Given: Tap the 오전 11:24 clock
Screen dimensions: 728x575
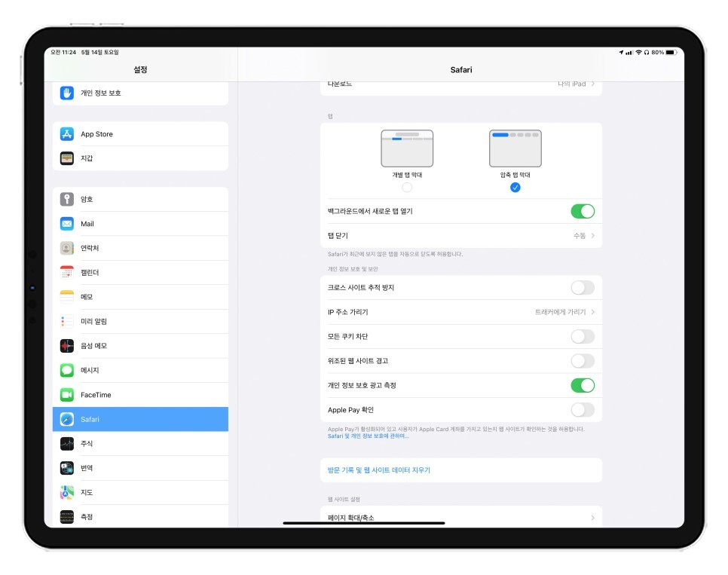Looking at the screenshot, I should coord(63,53).
